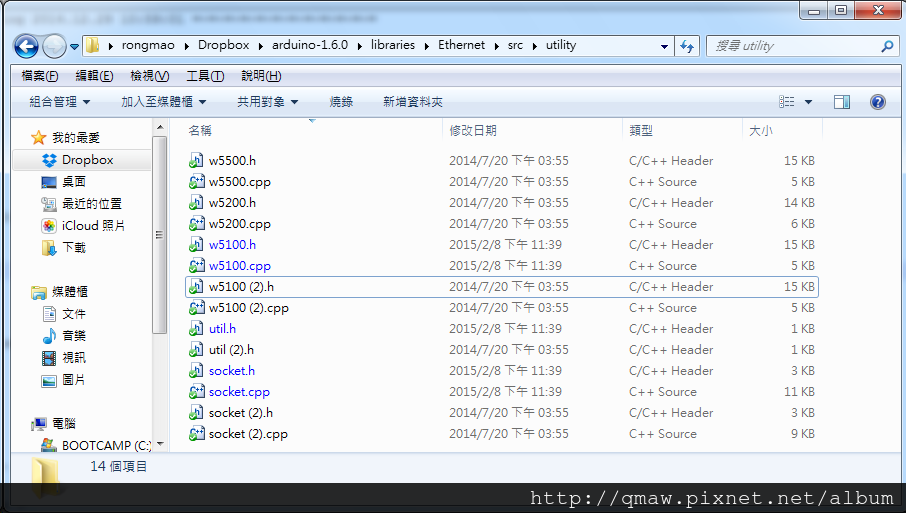Select 我的最愛 favorites star item
The image size is (906, 513).
(x=65, y=137)
